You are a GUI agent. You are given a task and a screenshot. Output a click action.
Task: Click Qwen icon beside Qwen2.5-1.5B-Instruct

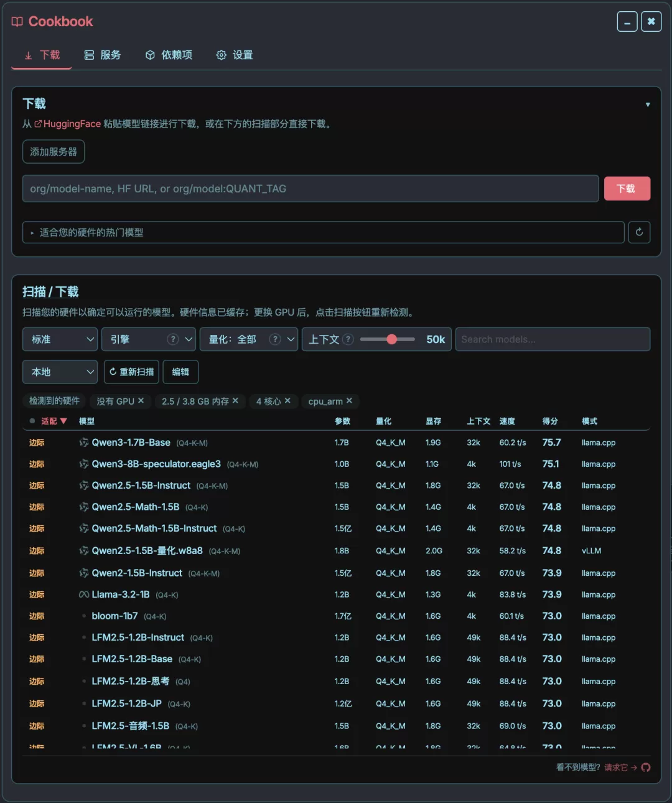coord(84,486)
